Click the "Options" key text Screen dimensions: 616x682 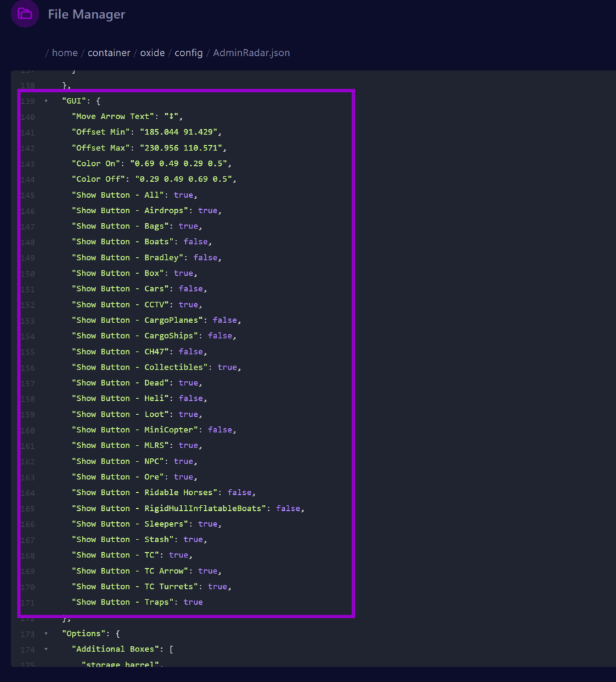[x=84, y=633]
